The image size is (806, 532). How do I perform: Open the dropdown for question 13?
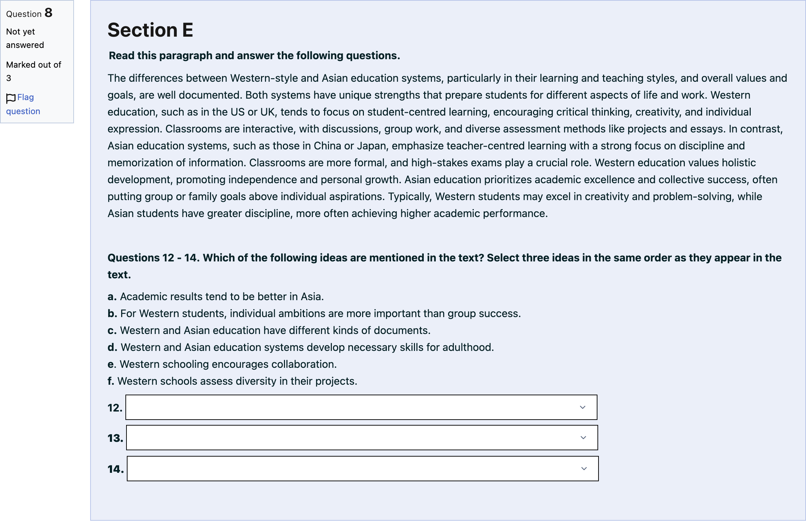point(362,438)
